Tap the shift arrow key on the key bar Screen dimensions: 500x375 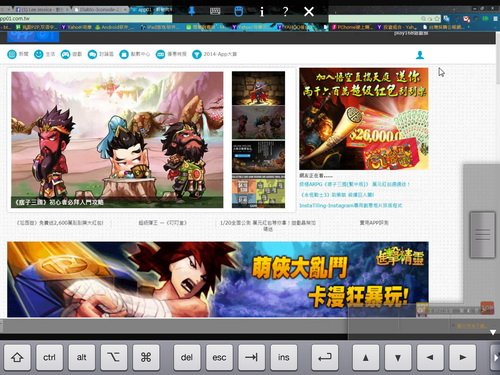tap(17, 358)
